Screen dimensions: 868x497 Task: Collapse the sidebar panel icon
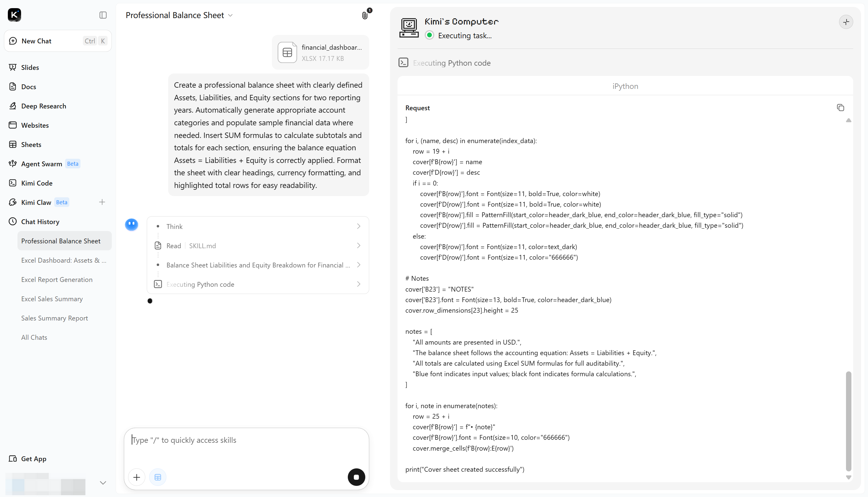coord(103,15)
